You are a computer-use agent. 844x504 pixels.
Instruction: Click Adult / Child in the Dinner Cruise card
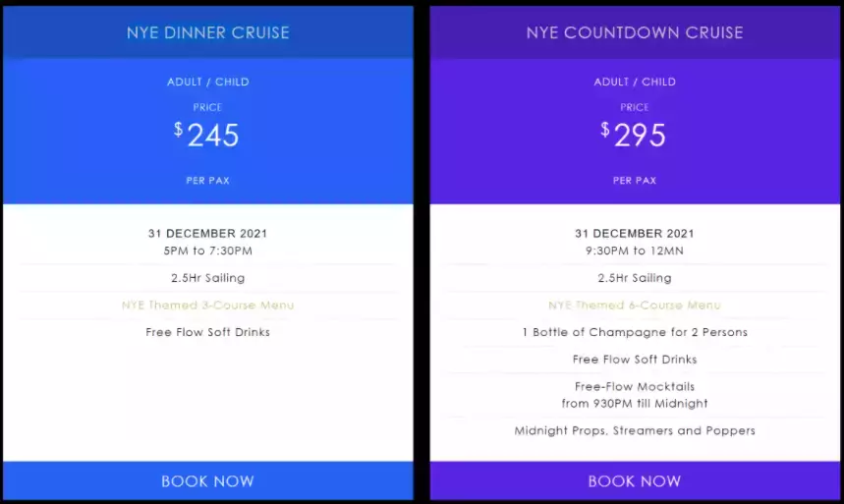pyautogui.click(x=207, y=82)
